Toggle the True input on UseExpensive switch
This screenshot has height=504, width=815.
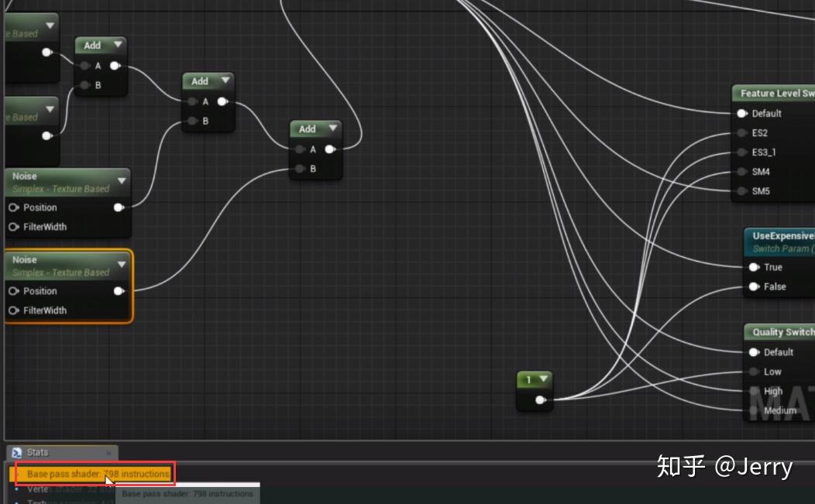(x=753, y=267)
